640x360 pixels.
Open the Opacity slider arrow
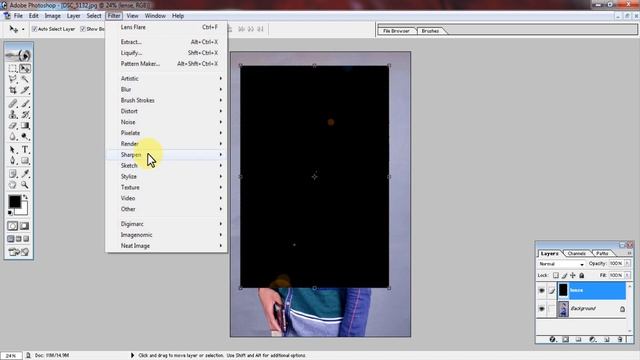(627, 264)
